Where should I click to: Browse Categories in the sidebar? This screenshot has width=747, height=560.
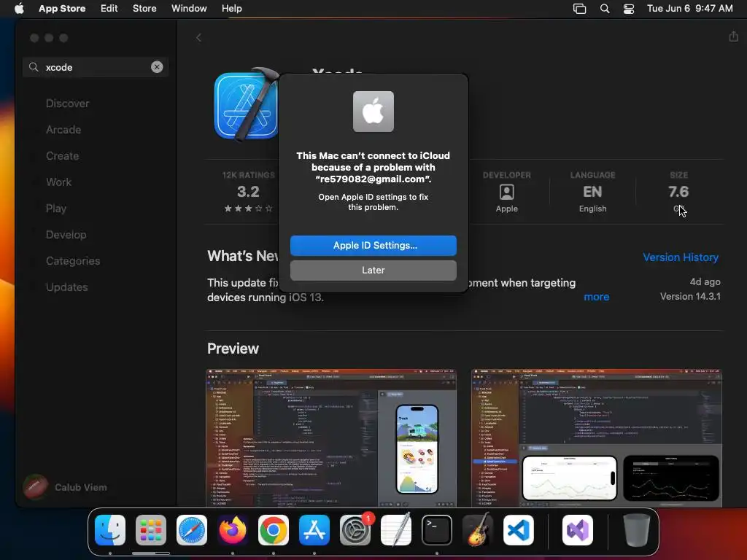[73, 261]
